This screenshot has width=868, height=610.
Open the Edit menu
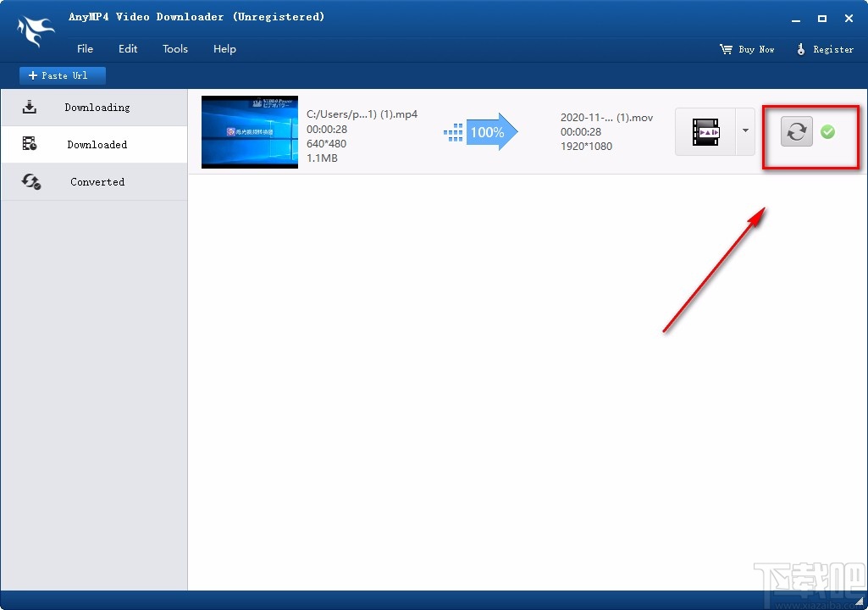(x=128, y=49)
